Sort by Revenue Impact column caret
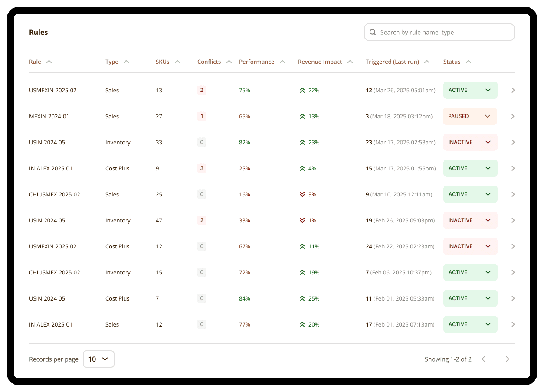This screenshot has width=544, height=392. [x=350, y=62]
